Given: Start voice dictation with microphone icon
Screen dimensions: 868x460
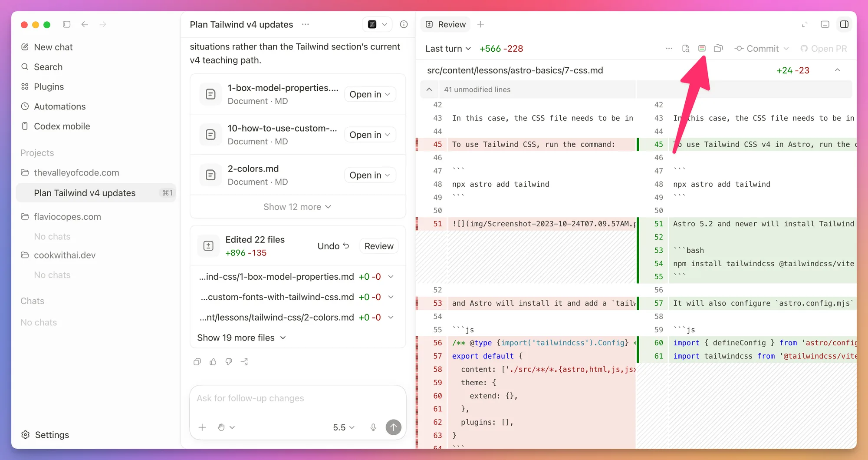Looking at the screenshot, I should point(373,427).
